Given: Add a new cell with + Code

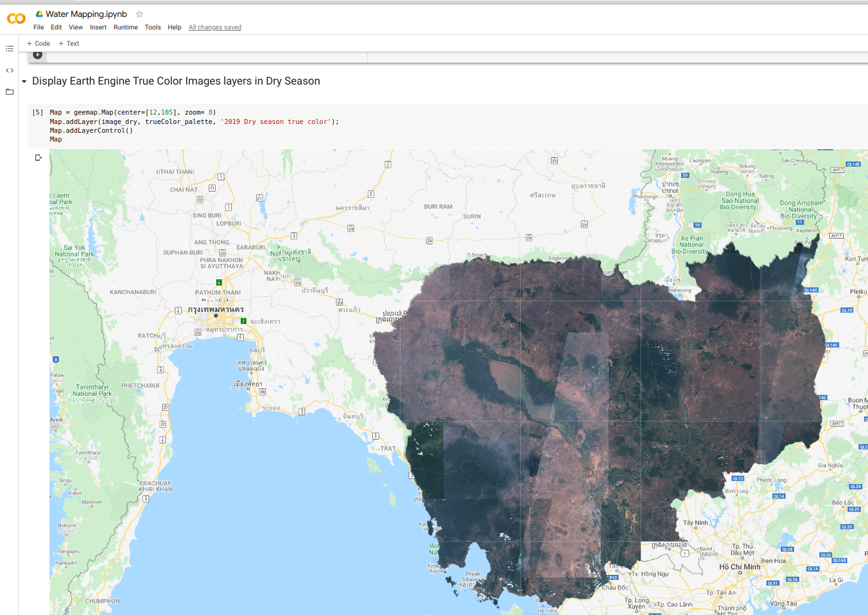Looking at the screenshot, I should [38, 43].
